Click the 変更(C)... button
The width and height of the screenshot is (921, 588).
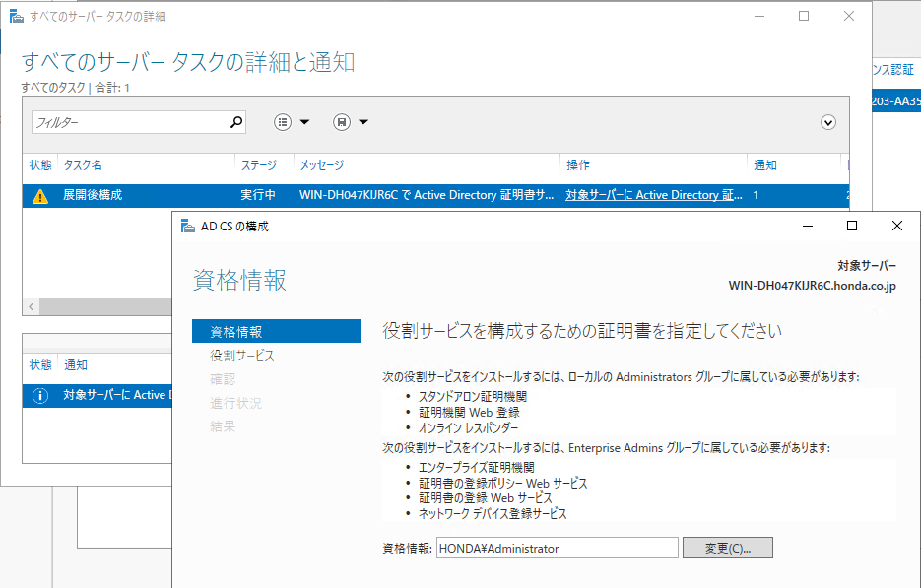[728, 548]
